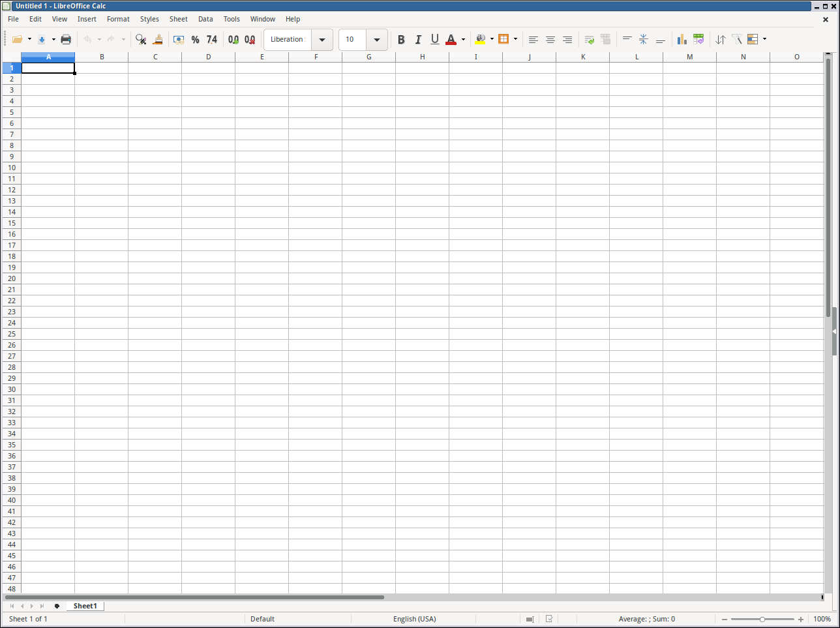This screenshot has width=840, height=628.
Task: Expand the Borders dropdown arrow
Action: [515, 39]
